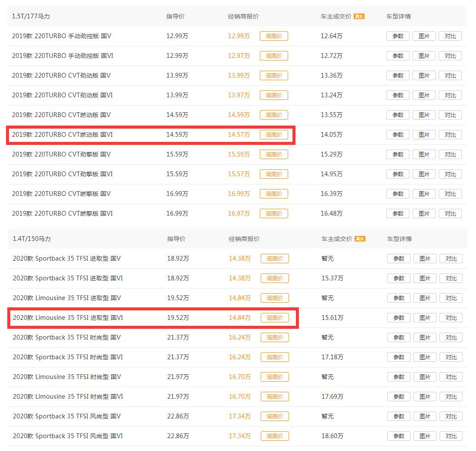The width and height of the screenshot is (476, 451).
Task: Show 参数 for Sportback 35 TFSI 进取型 国VI
Action: click(x=398, y=278)
